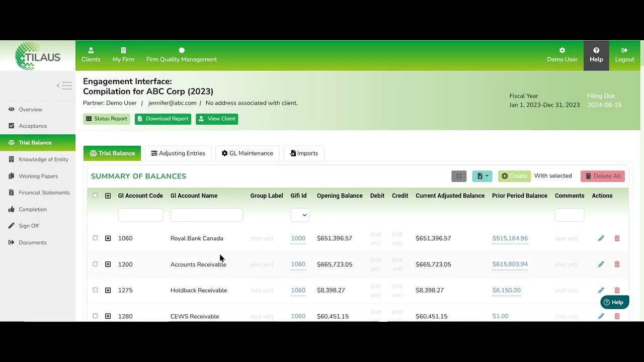The width and height of the screenshot is (644, 362).
Task: Click the gray collapse icon button beside export
Action: [x=459, y=176]
